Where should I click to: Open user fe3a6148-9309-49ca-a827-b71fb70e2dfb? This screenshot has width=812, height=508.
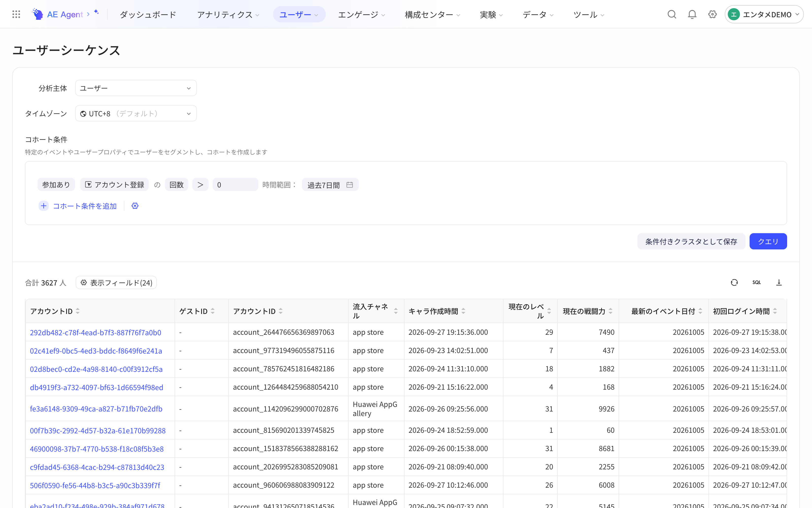coord(96,408)
